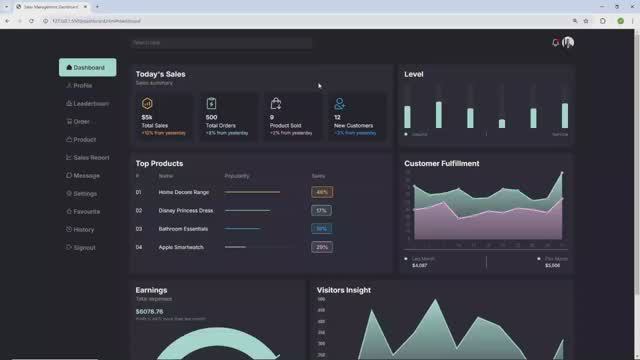The image size is (640, 360).
Task: Click the Settings gear icon in sidebar
Action: [69, 193]
